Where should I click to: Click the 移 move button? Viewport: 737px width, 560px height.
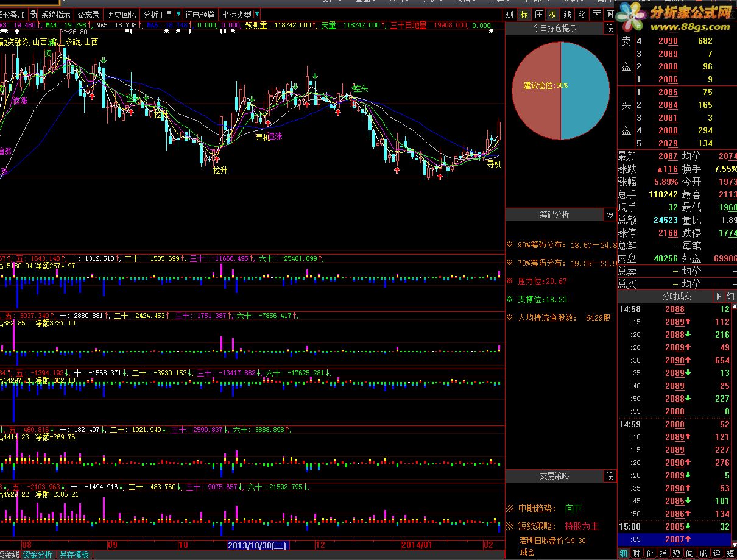tap(582, 15)
